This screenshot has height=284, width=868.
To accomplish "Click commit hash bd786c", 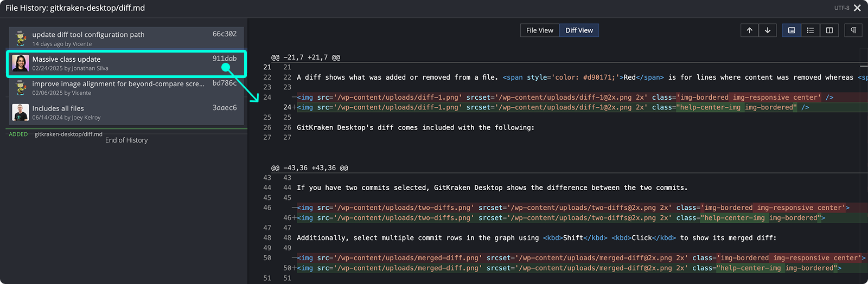I will [x=224, y=83].
